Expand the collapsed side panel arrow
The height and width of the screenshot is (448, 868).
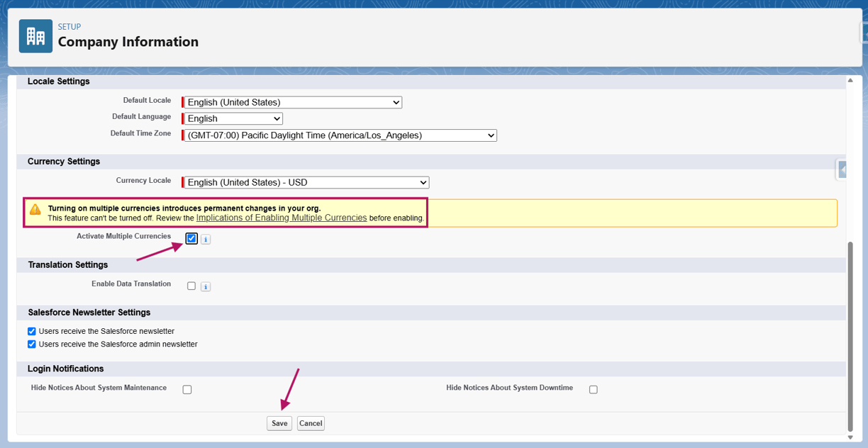click(x=842, y=170)
